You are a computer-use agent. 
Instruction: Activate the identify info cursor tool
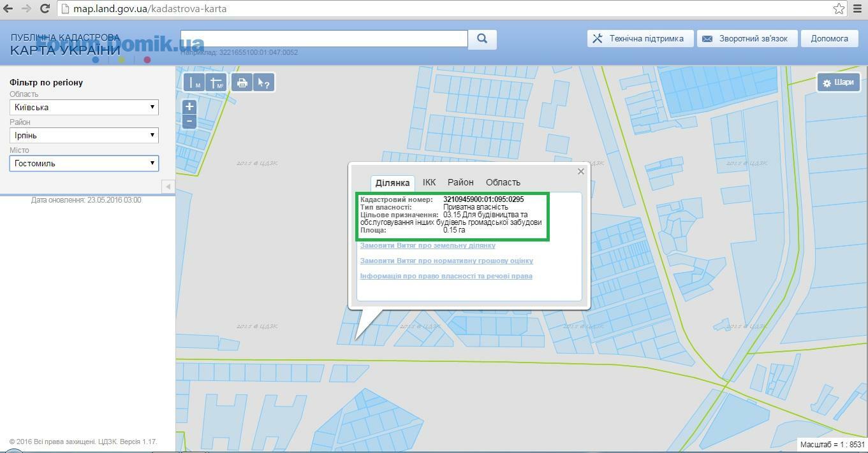(x=263, y=82)
